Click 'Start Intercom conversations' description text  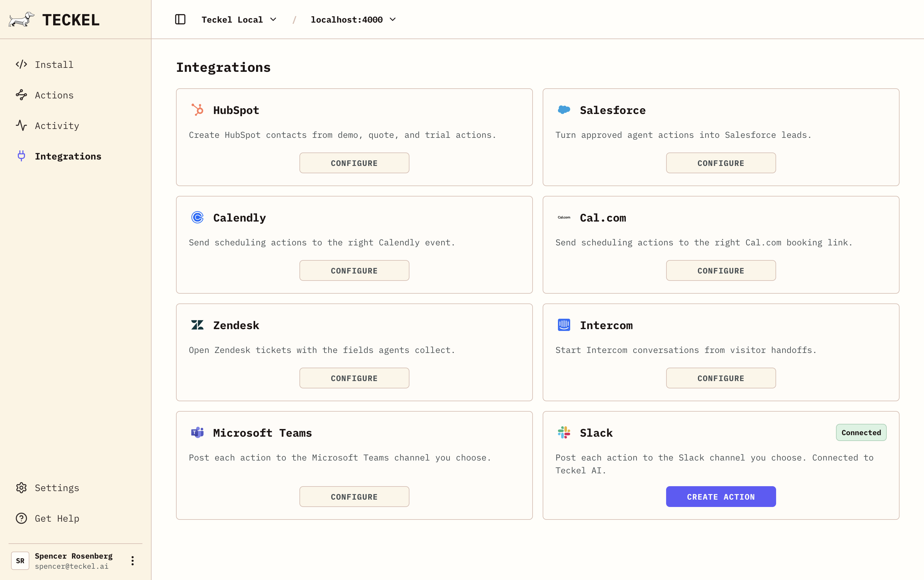pyautogui.click(x=686, y=350)
